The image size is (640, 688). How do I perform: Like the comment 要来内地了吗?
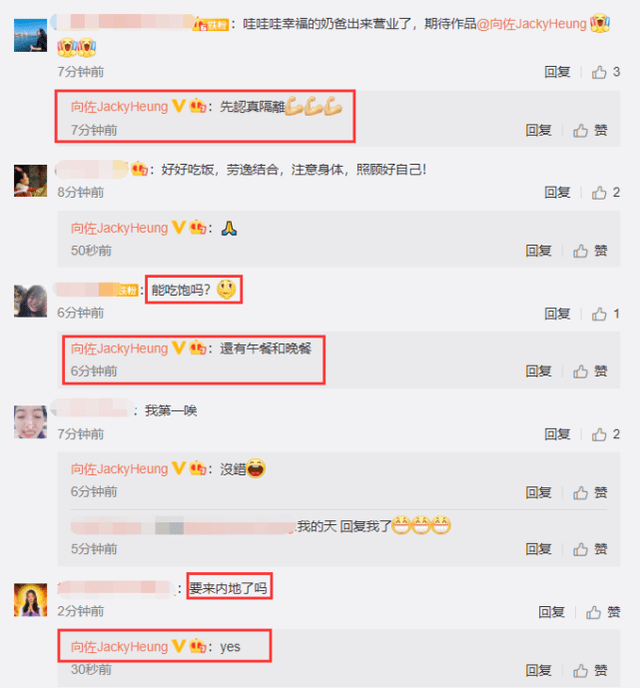(603, 612)
